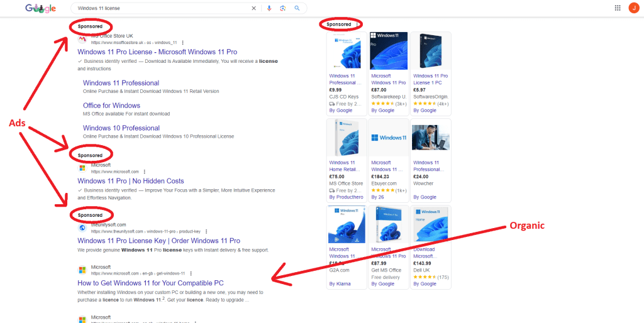Viewport: 644px width, 323px height.
Task: Click By Klarna under G2A.com listing
Action: tap(340, 284)
